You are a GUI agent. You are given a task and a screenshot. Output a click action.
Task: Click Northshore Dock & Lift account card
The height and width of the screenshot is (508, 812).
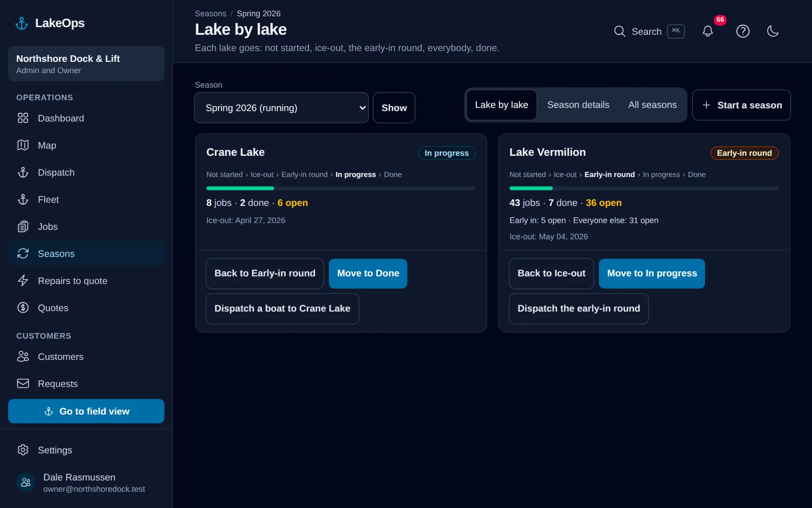[x=86, y=64]
